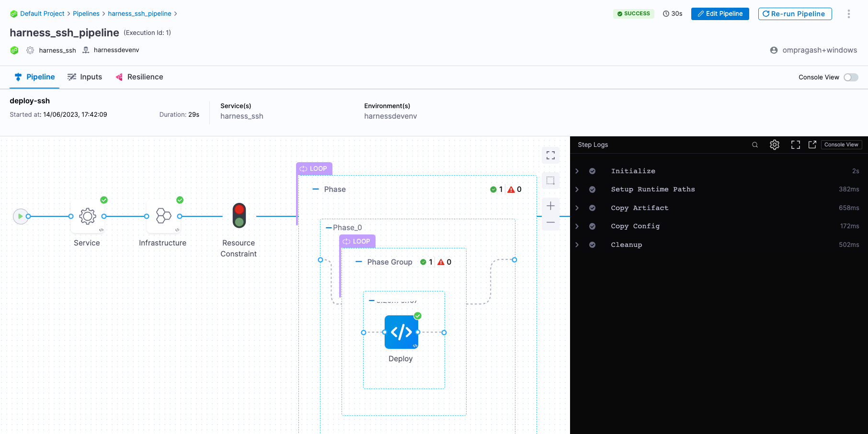The image size is (868, 434).
Task: Toggle the Console View switch
Action: (851, 78)
